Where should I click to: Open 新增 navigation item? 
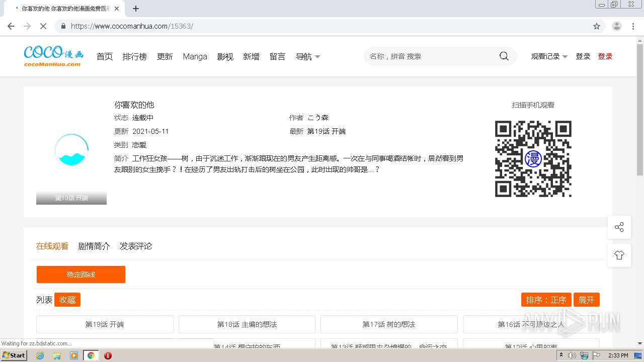click(251, 57)
